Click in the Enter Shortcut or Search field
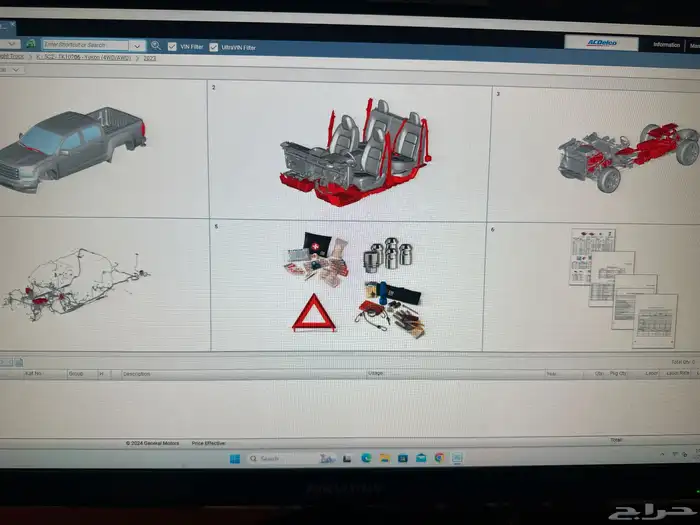Screen dimensions: 700x525 click(85, 46)
